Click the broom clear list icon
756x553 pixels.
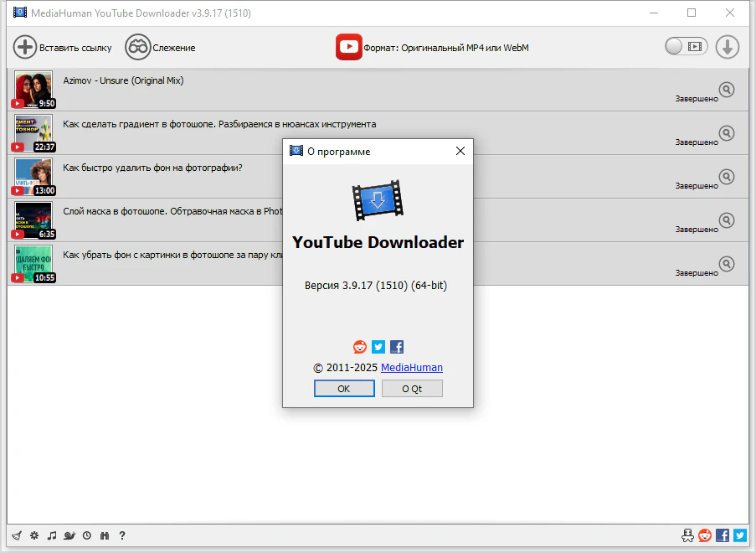tap(17, 535)
